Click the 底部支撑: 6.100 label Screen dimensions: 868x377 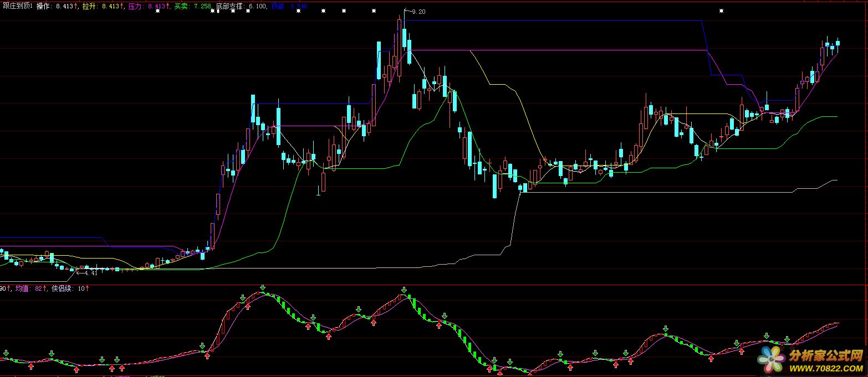[242, 6]
